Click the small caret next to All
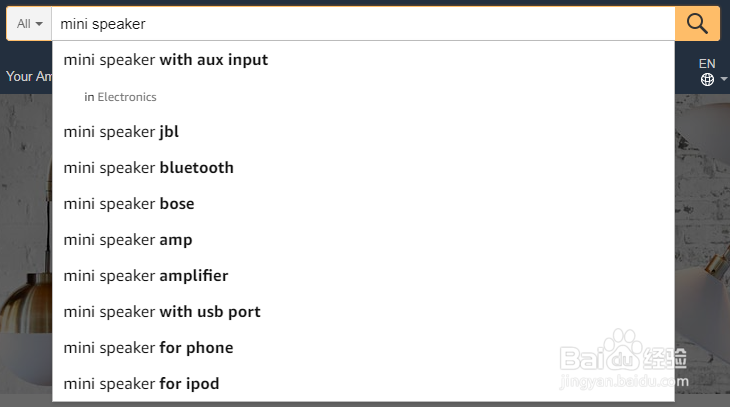Screen dimensions: 730x407 [39, 23]
